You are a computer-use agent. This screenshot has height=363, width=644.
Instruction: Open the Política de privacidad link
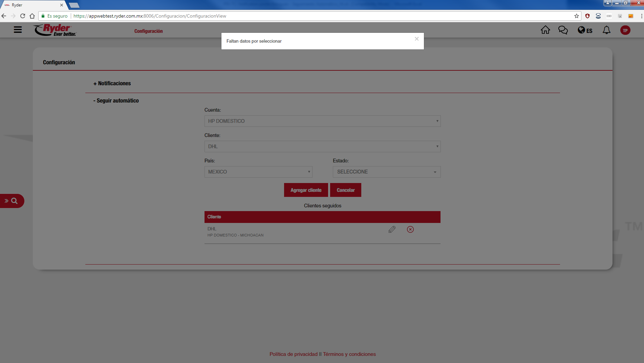pyautogui.click(x=293, y=354)
